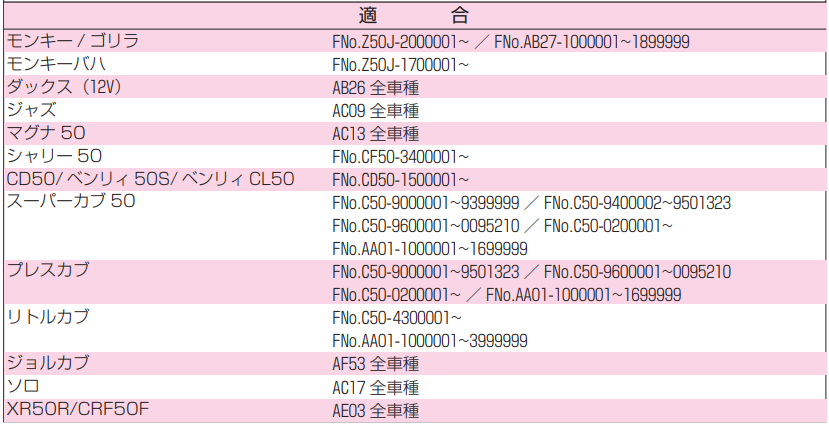Select the モンキー / ゴリラ model name
The width and height of the screenshot is (829, 424).
pos(72,41)
